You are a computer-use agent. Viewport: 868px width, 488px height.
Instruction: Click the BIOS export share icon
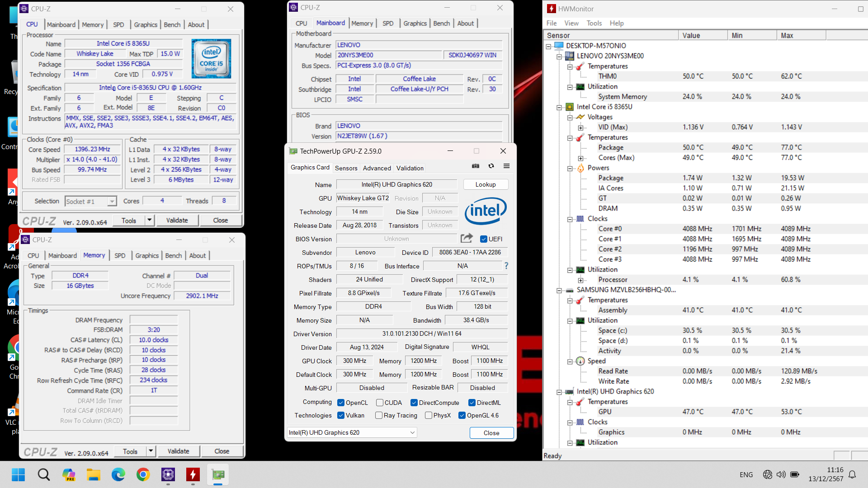467,238
